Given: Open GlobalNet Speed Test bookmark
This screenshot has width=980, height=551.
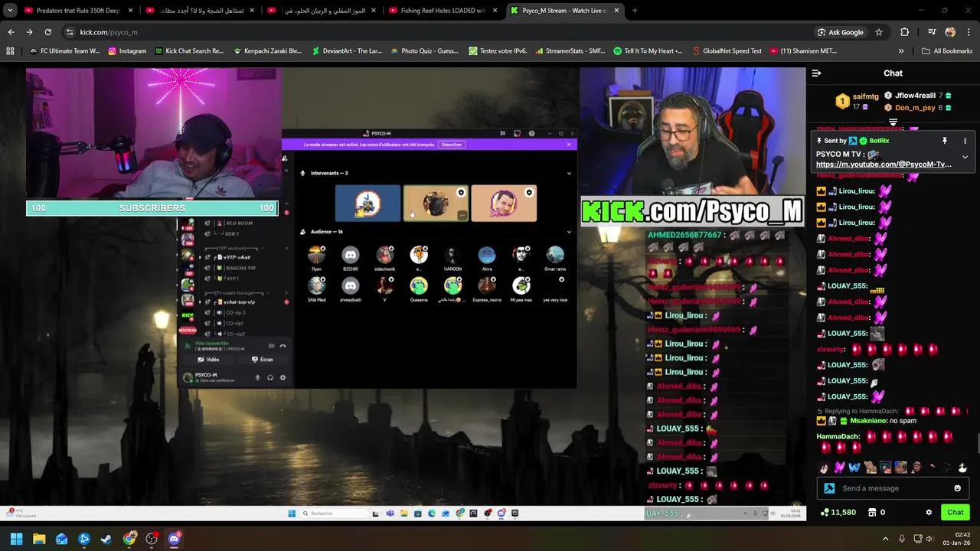Looking at the screenshot, I should tap(727, 51).
